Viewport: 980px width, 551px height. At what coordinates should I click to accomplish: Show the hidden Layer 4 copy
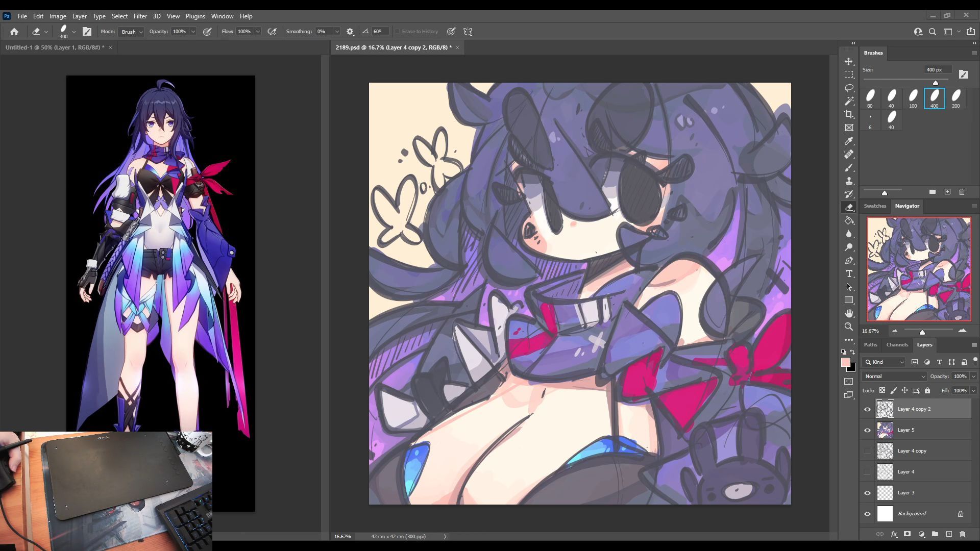(x=867, y=451)
